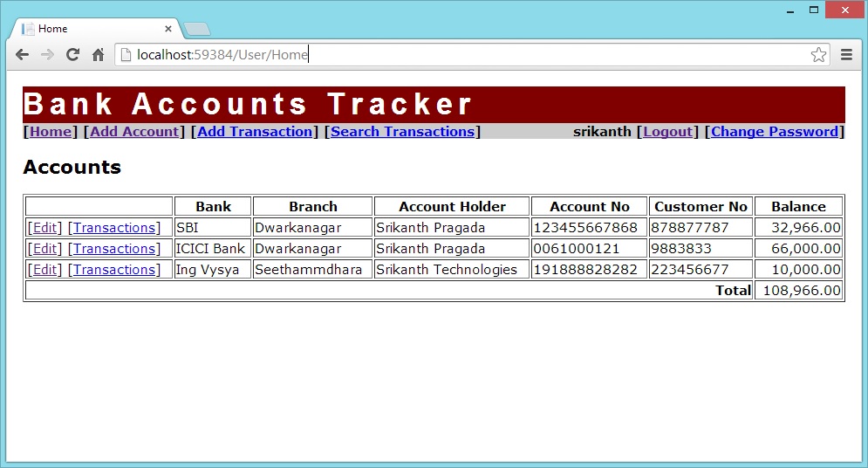Select the Ing Vysya cell
This screenshot has height=468, width=868.
pos(213,270)
